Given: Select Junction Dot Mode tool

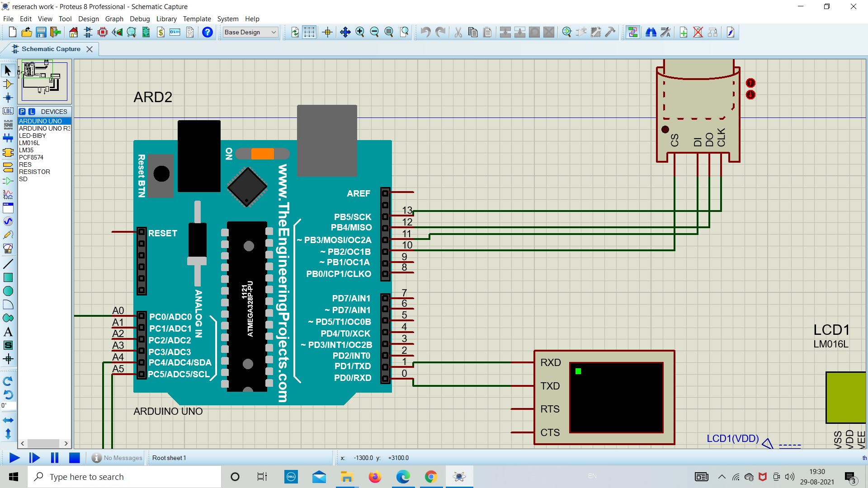Looking at the screenshot, I should pos(8,98).
